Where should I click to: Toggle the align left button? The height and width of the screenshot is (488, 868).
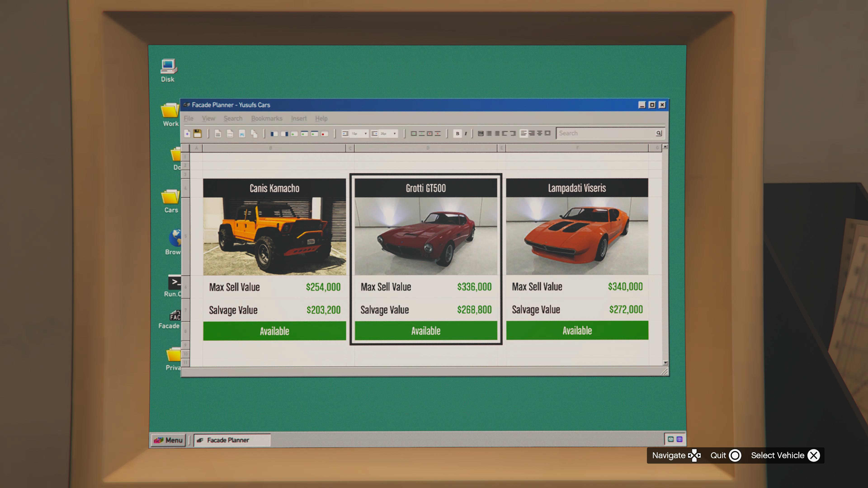pos(523,133)
